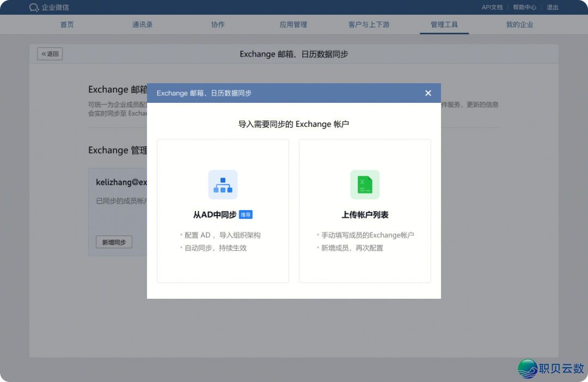588x382 pixels.
Task: Click the 返回 button
Action: (50, 53)
